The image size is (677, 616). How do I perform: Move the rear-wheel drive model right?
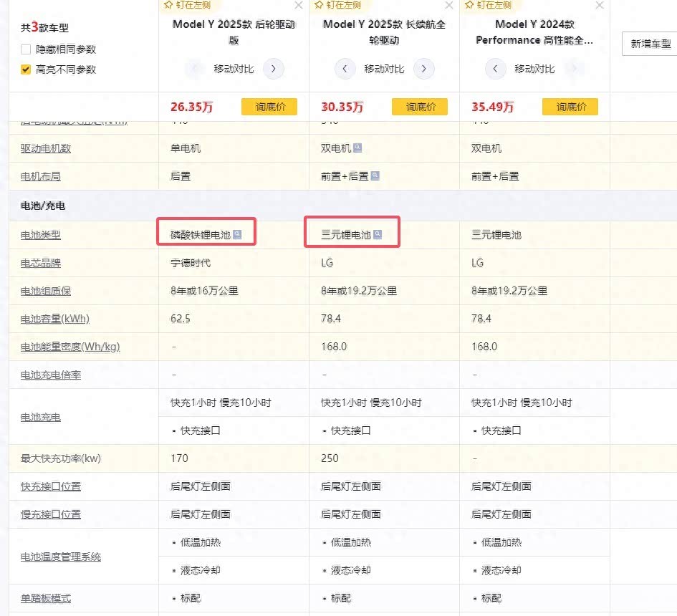273,69
